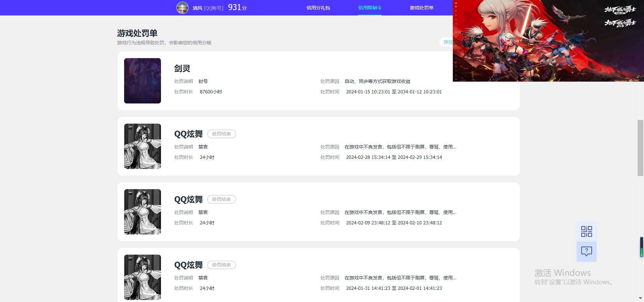Click the subtitle 游戏行为违规导致处罚，会影响您的信用分哦
Viewport: 644px width, 302px height.
[x=164, y=43]
